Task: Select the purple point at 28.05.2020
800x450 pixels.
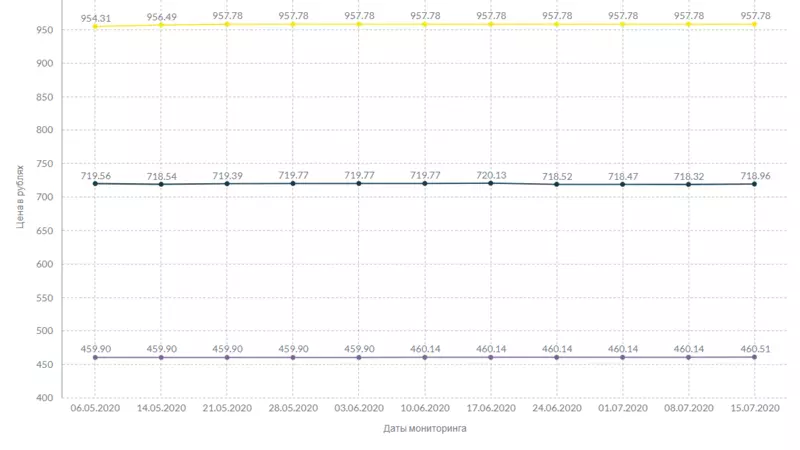Action: (293, 357)
